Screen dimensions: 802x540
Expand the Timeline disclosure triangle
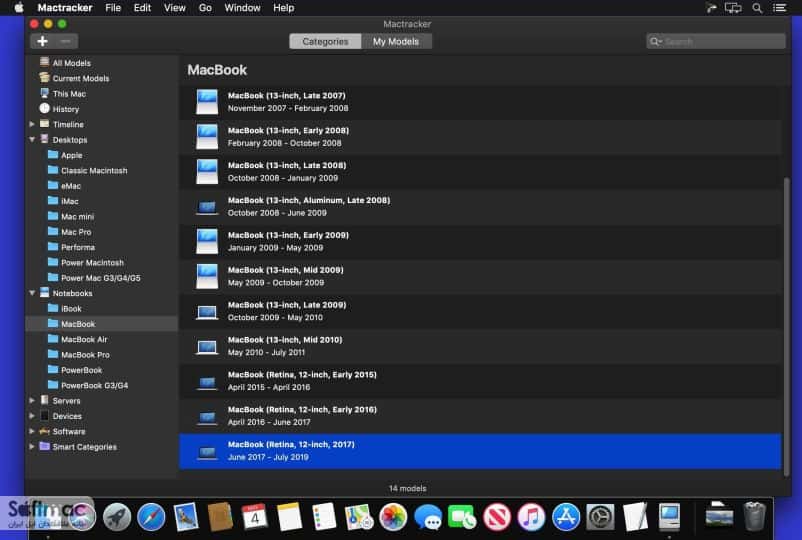pyautogui.click(x=32, y=124)
